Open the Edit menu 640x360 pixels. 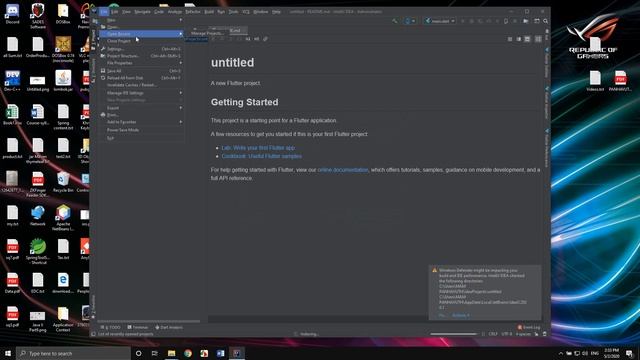(x=114, y=12)
